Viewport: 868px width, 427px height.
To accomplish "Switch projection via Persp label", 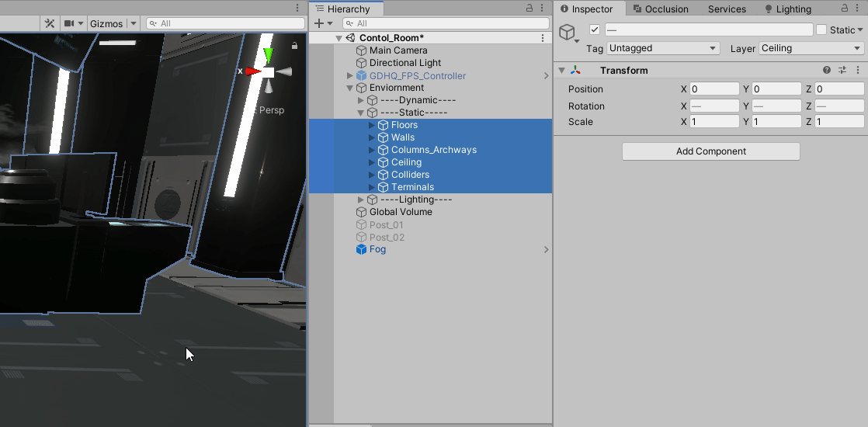I will pyautogui.click(x=271, y=110).
